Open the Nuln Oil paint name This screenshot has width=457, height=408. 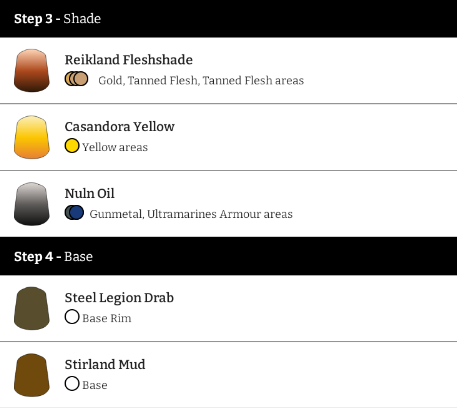[x=90, y=193]
